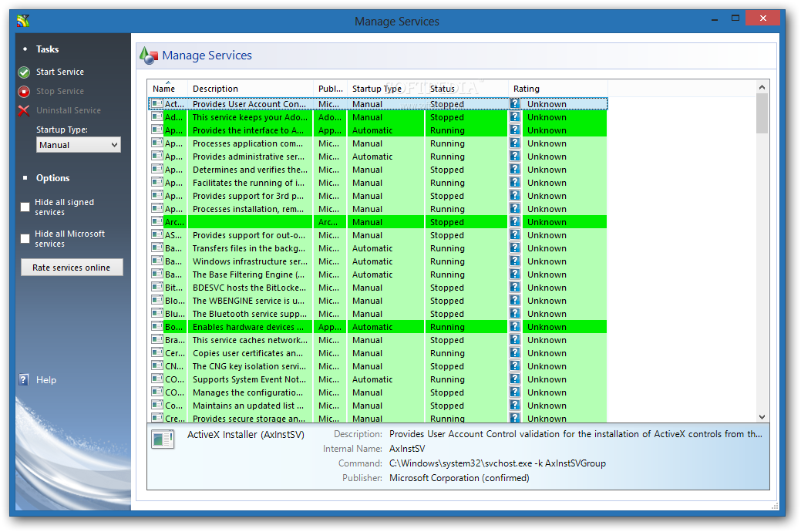Click the rating question icon in the Act... row
The width and height of the screenshot is (801, 532).
tap(516, 104)
